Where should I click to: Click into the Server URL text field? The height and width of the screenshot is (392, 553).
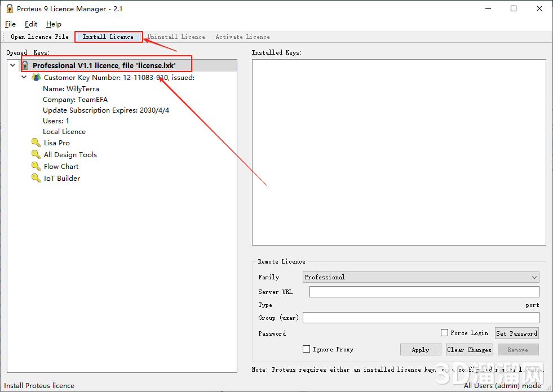pyautogui.click(x=424, y=292)
